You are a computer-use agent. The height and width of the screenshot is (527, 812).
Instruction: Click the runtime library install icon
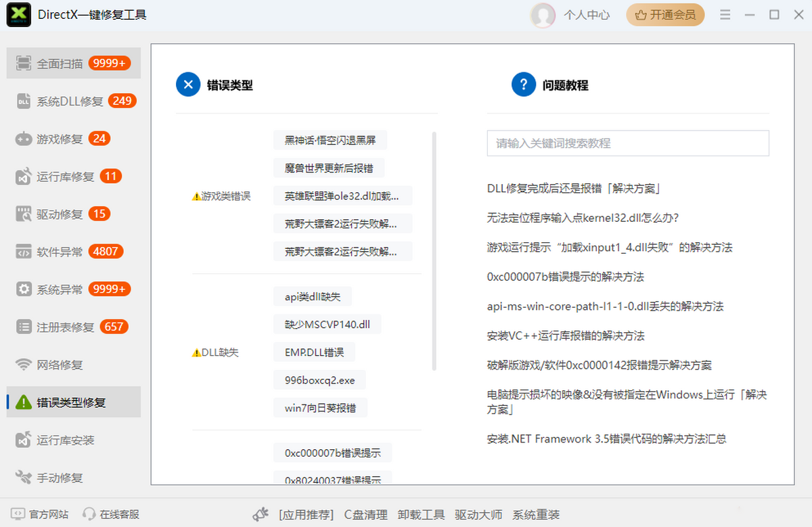(x=24, y=440)
